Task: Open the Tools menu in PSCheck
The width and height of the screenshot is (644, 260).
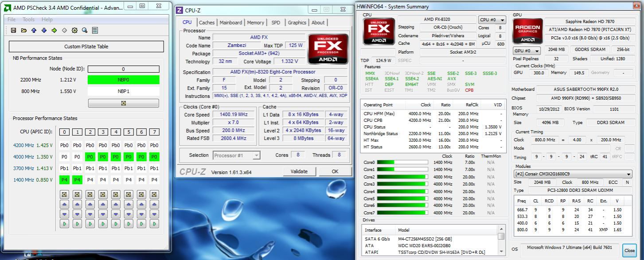Action: [x=28, y=19]
